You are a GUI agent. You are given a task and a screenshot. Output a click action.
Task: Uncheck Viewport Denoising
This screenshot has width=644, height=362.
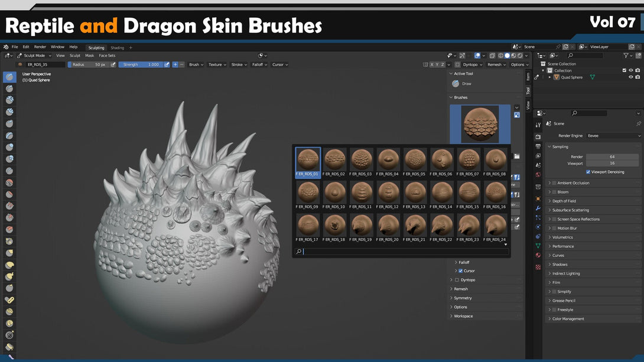(x=588, y=172)
